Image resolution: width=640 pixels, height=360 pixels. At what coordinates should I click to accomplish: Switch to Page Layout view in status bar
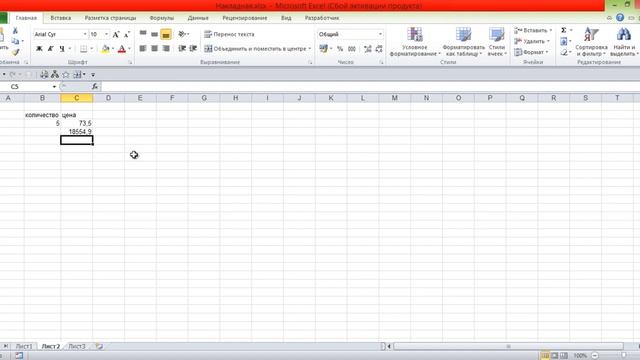point(554,356)
